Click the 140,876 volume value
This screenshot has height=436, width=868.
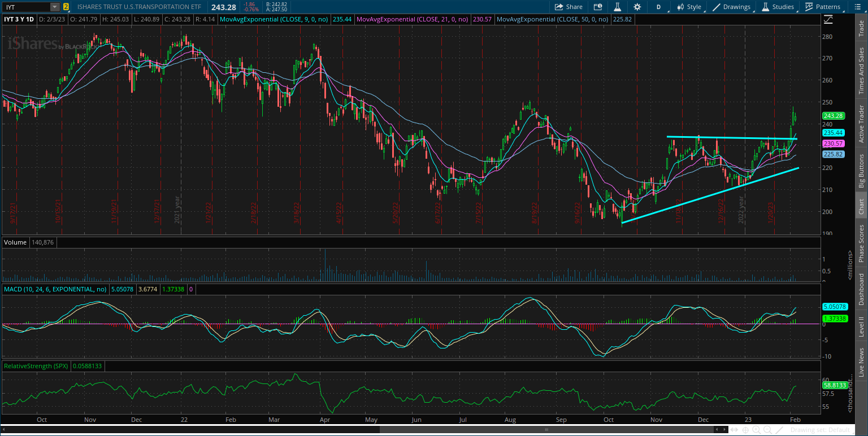[x=43, y=242]
